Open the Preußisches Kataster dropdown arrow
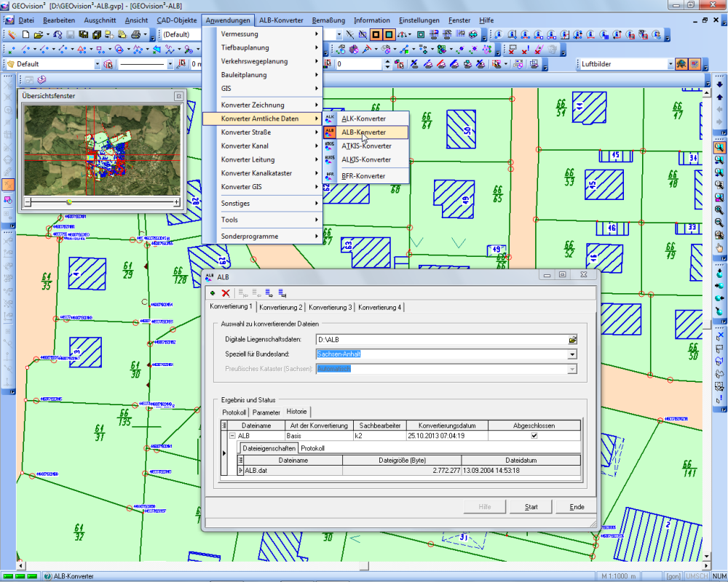 tap(572, 369)
